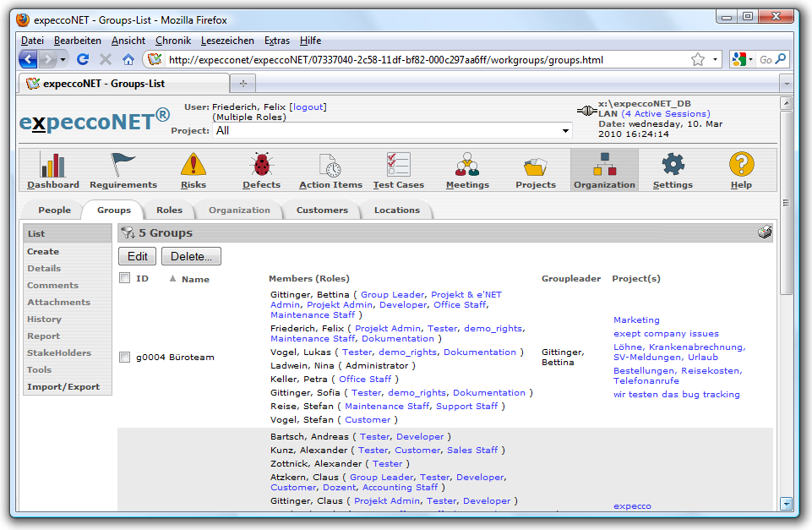Click the Delete... button
This screenshot has height=530, width=812.
tap(191, 256)
